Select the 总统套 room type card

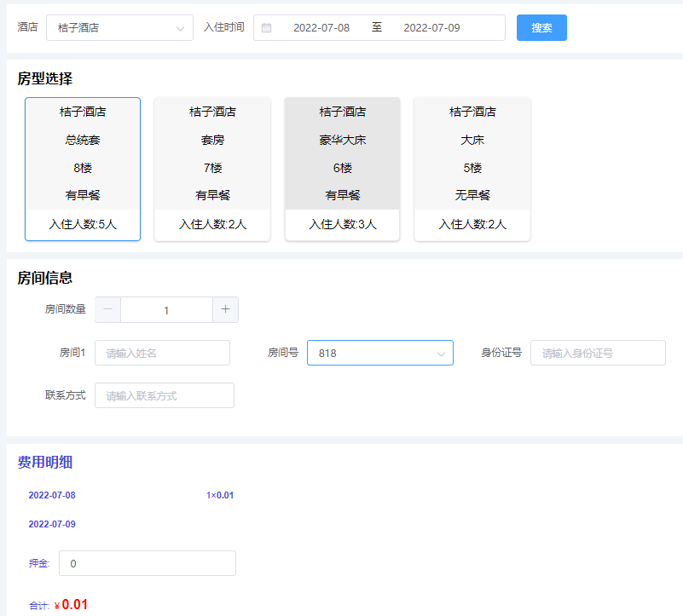point(83,153)
